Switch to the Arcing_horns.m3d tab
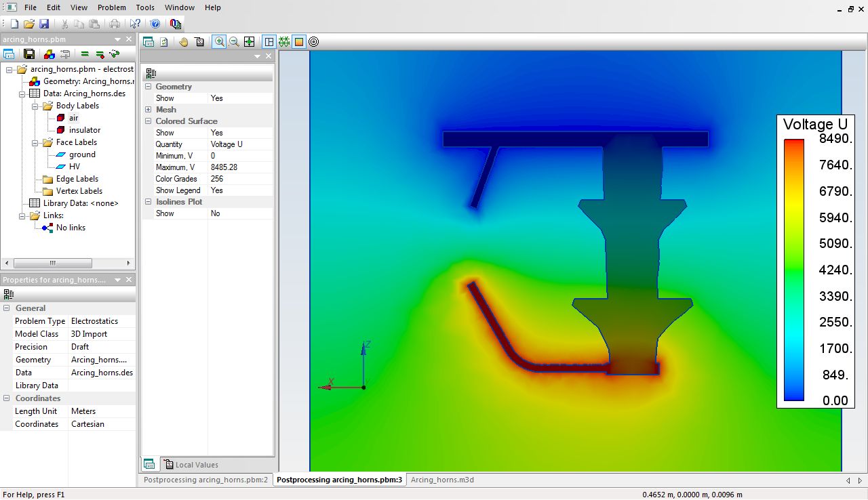The image size is (868, 500). coord(442,480)
